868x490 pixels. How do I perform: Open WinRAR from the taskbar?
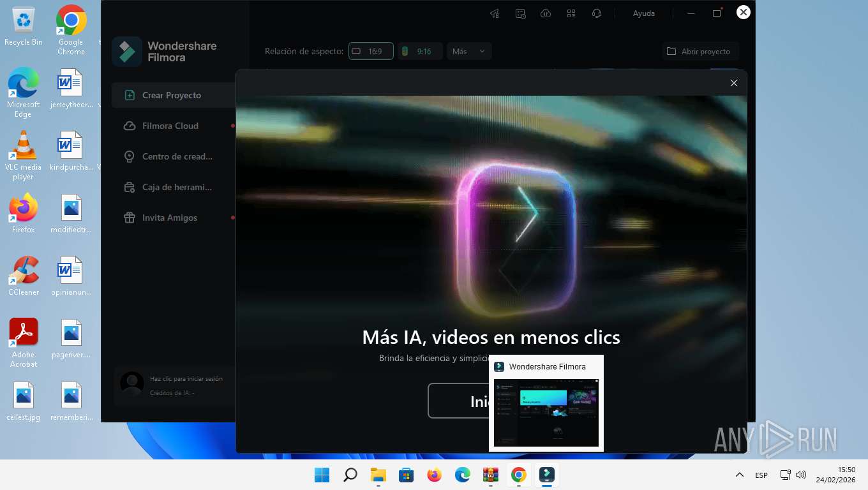coord(491,475)
